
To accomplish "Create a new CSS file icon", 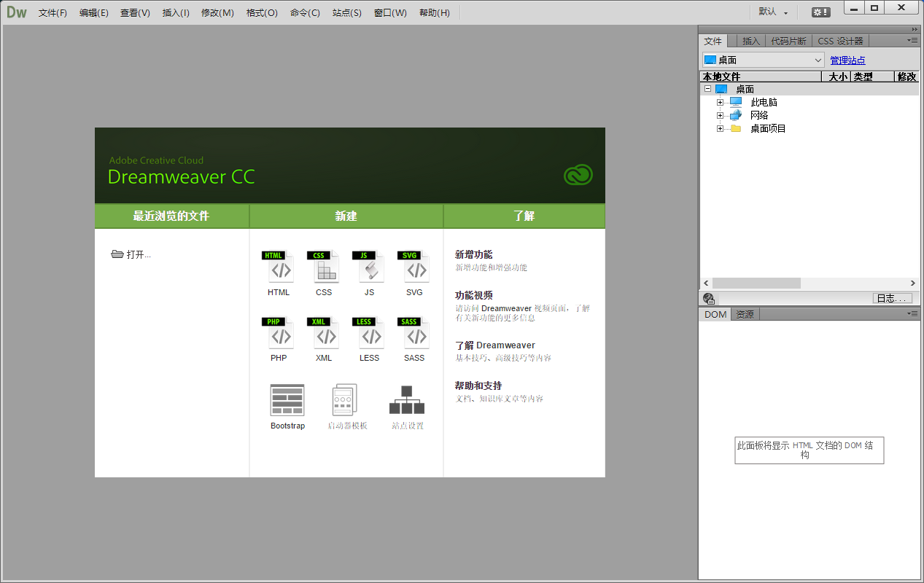I will [x=324, y=267].
